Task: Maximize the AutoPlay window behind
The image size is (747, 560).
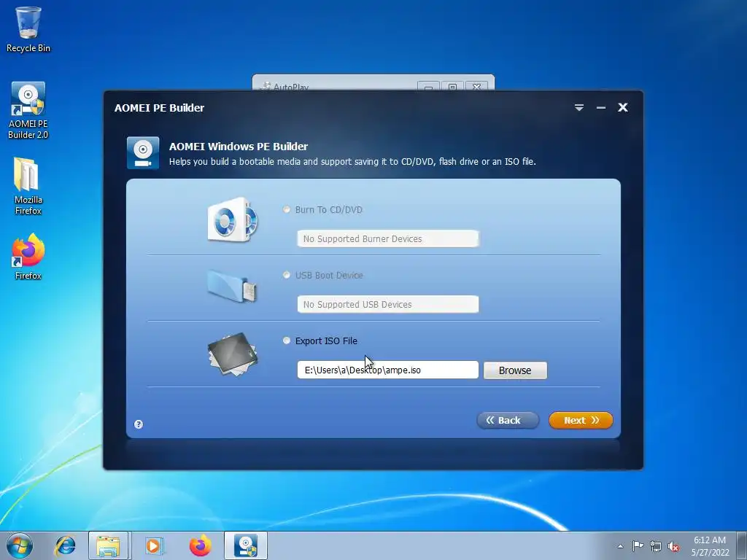Action: pyautogui.click(x=452, y=87)
